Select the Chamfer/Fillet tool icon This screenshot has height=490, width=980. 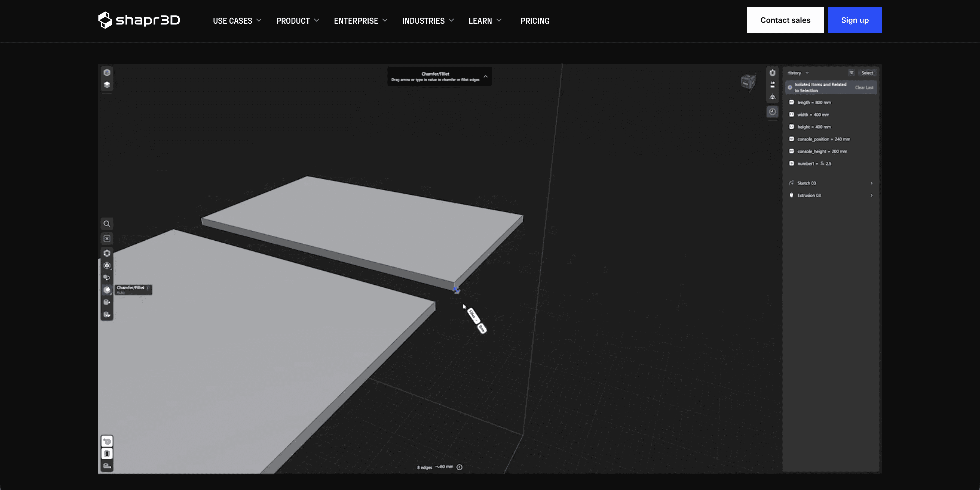(107, 290)
